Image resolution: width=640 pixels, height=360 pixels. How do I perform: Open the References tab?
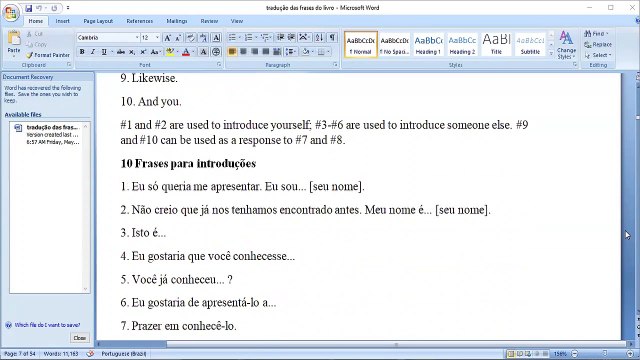point(140,21)
